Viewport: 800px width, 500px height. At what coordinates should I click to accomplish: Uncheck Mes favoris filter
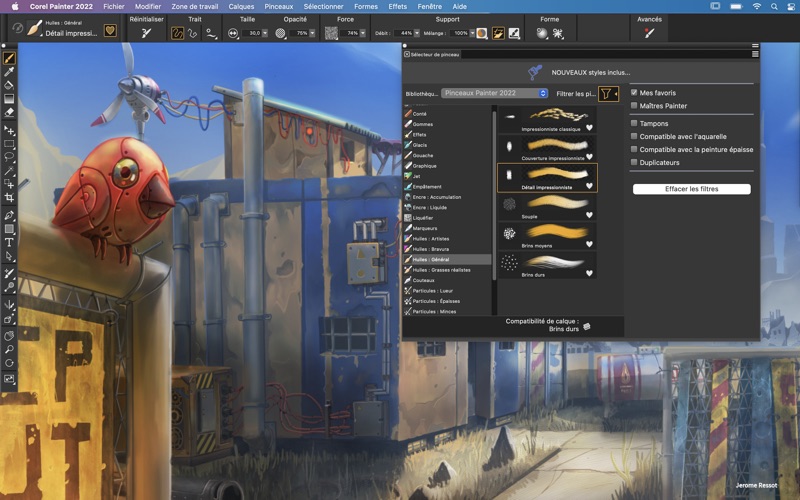pyautogui.click(x=634, y=92)
